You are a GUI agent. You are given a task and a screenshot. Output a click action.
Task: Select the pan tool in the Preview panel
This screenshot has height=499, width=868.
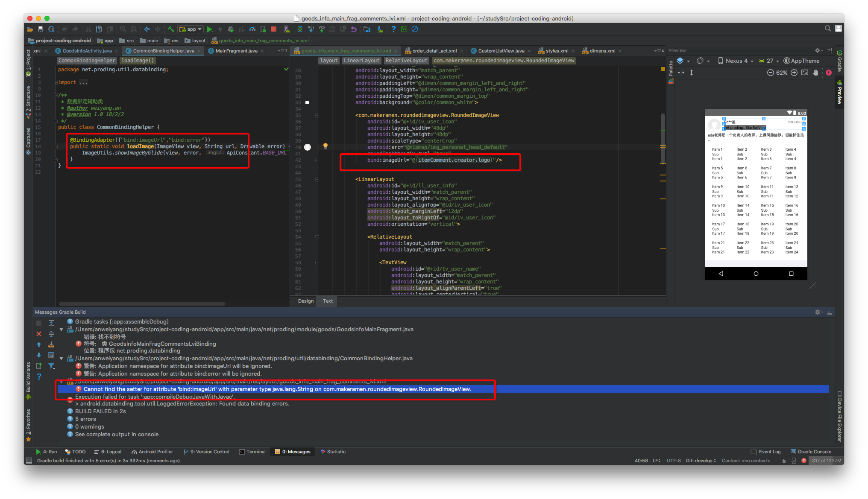[x=816, y=73]
